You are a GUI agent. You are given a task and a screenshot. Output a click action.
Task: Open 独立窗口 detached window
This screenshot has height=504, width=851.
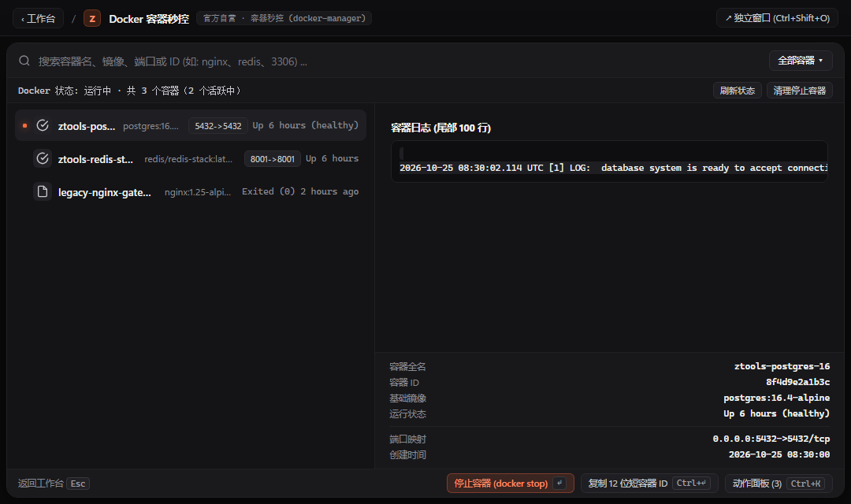[777, 18]
